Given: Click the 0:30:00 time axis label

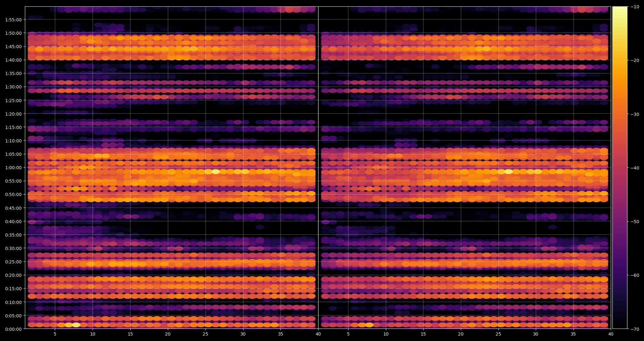Looking at the screenshot, I should tap(13, 248).
